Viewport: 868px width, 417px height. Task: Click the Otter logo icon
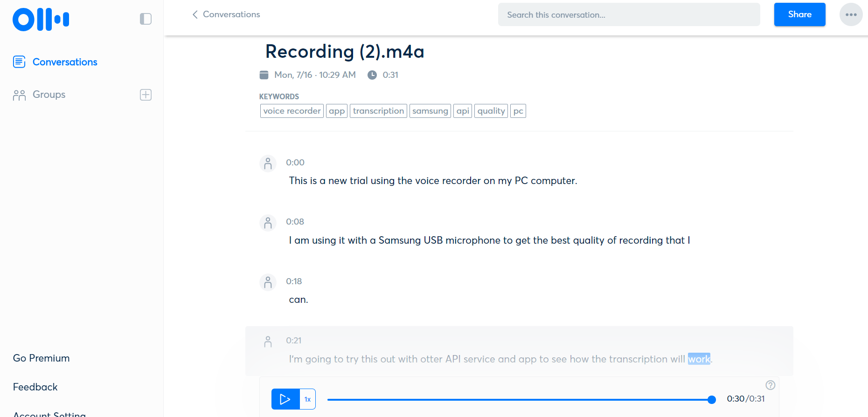[x=41, y=20]
